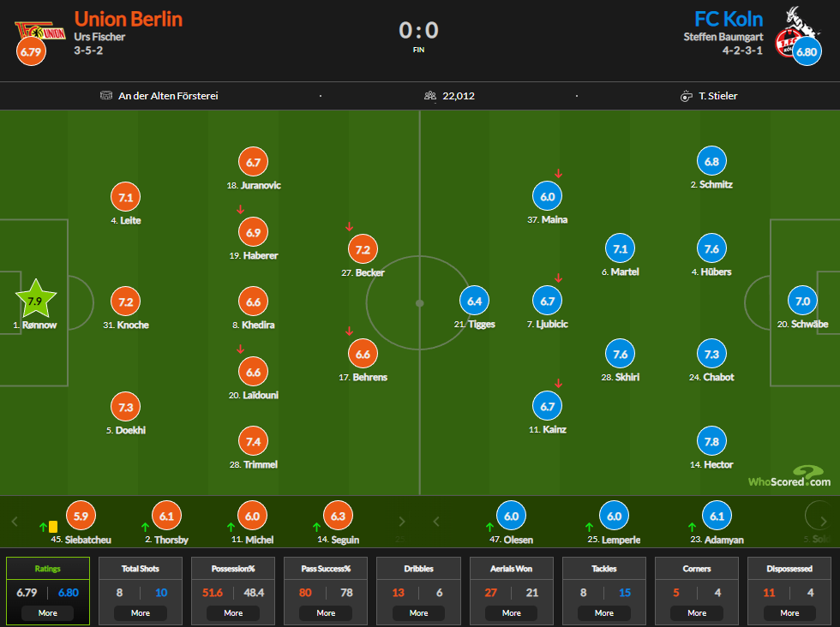Image resolution: width=840 pixels, height=627 pixels.
Task: Show previous Union Berlin substitutes
Action: tap(15, 522)
